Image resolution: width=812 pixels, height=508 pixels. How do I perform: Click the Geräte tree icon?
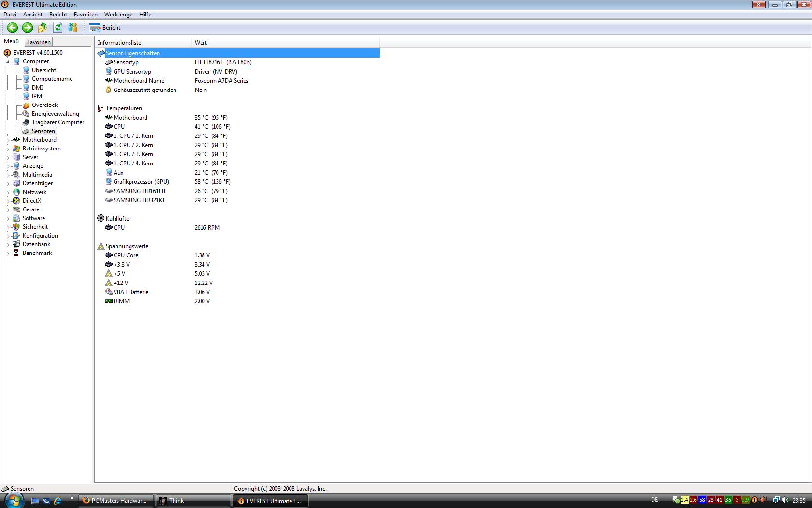(x=16, y=209)
